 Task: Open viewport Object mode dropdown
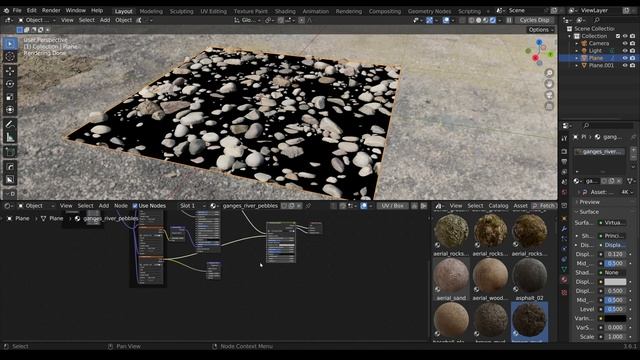point(37,20)
